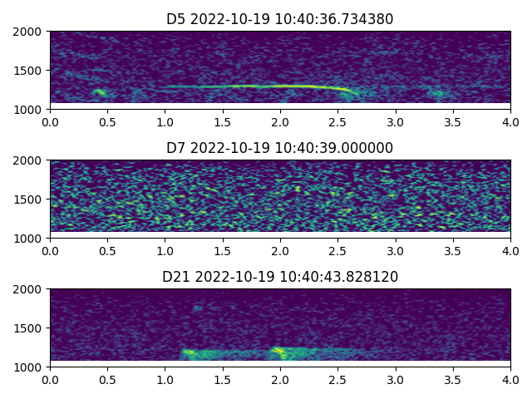Click the 1000 y-axis label of D21 plot

tap(28, 367)
